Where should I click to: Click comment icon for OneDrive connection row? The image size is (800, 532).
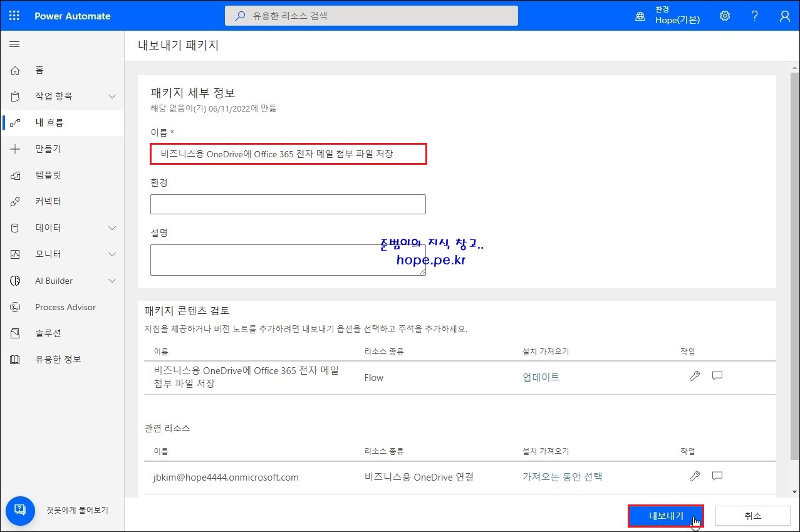(717, 476)
